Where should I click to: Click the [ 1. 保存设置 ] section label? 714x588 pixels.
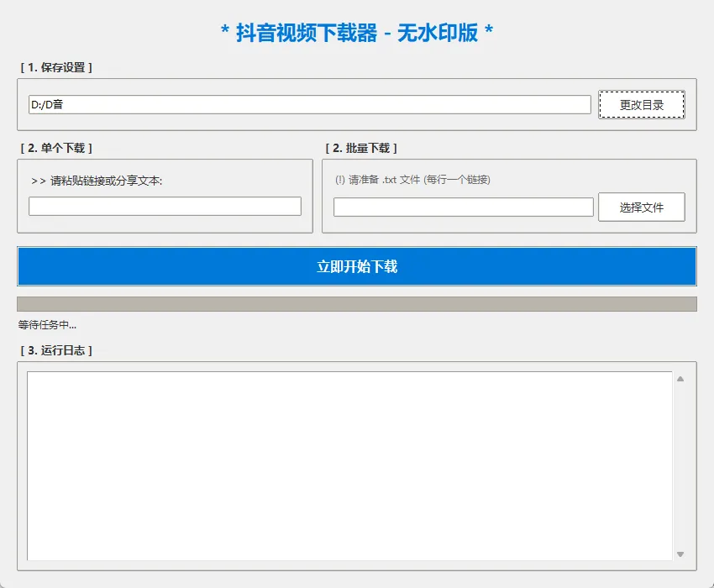pos(56,67)
